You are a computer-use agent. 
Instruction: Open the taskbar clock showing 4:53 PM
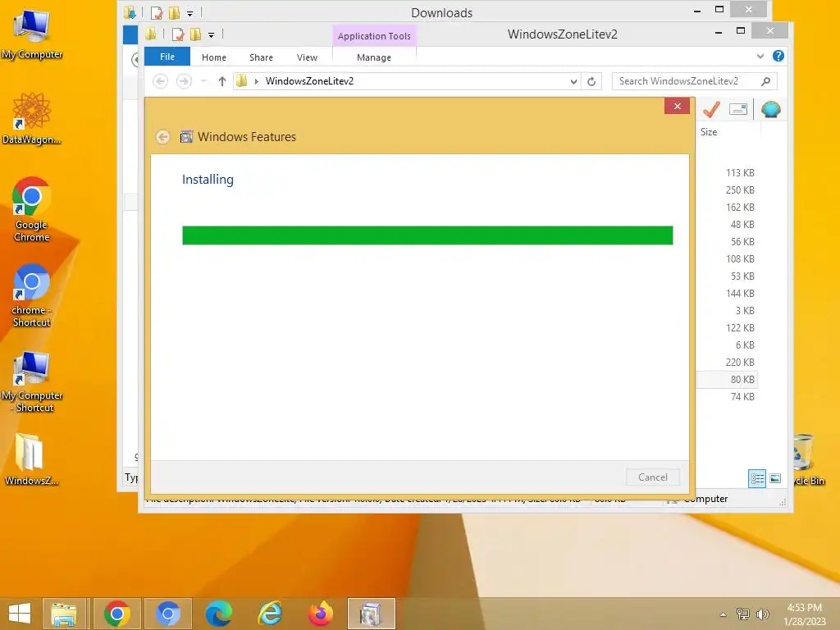805,614
